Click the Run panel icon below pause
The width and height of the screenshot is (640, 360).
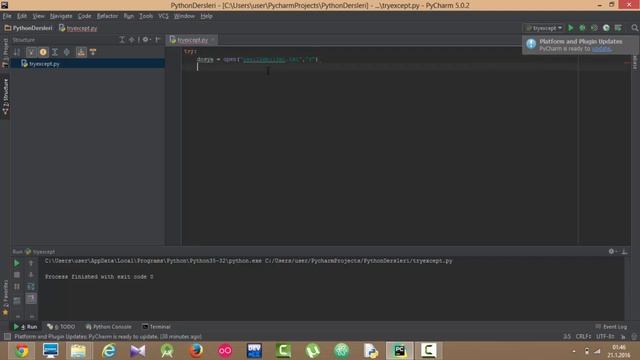pyautogui.click(x=17, y=301)
